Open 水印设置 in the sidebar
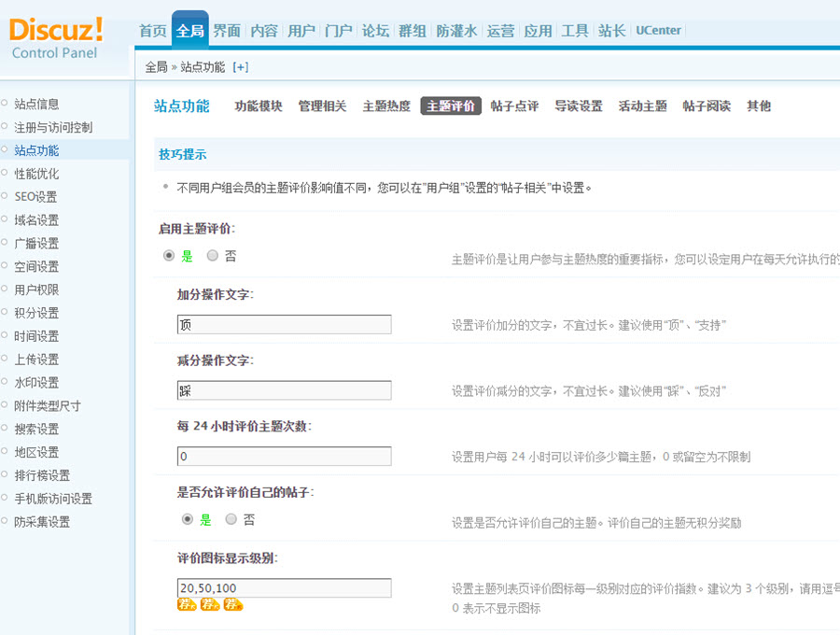The width and height of the screenshot is (840, 635). (x=36, y=383)
